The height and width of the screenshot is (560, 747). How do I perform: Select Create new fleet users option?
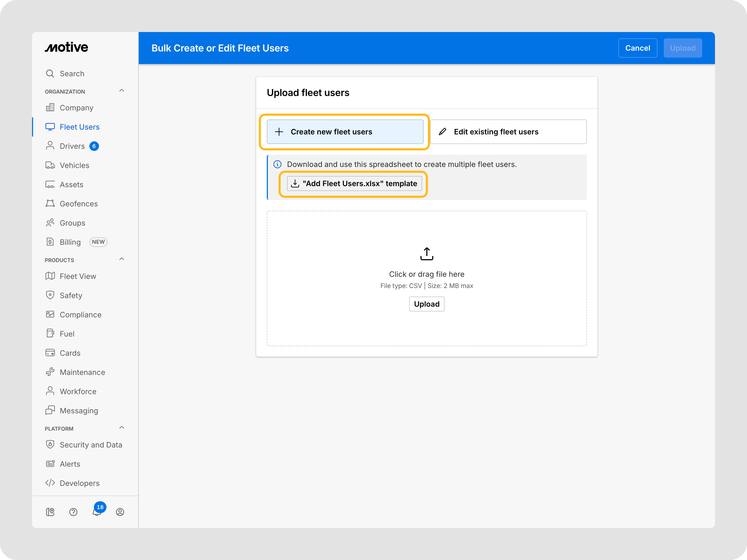345,132
